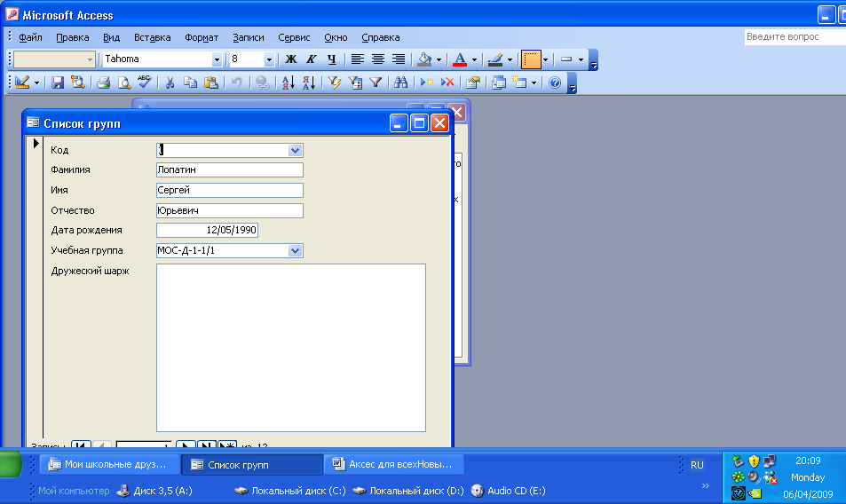The width and height of the screenshot is (846, 504).
Task: Open the Properties icon in the toolbar
Action: [473, 83]
